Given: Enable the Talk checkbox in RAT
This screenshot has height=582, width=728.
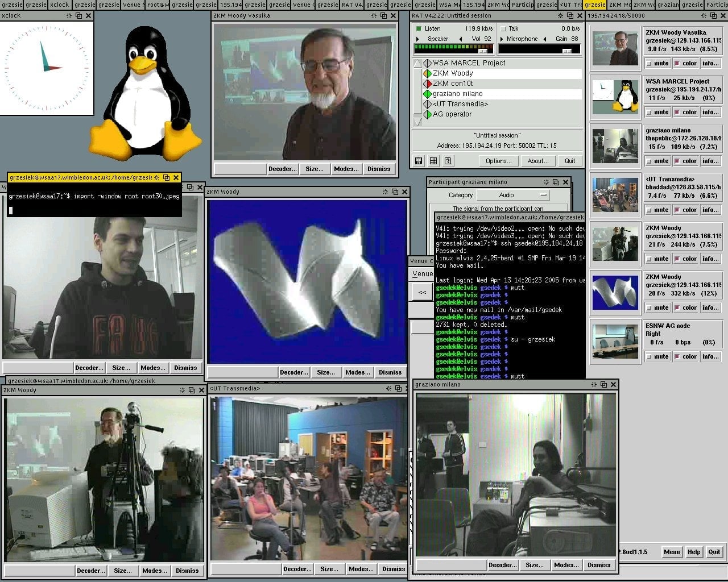Looking at the screenshot, I should [503, 28].
